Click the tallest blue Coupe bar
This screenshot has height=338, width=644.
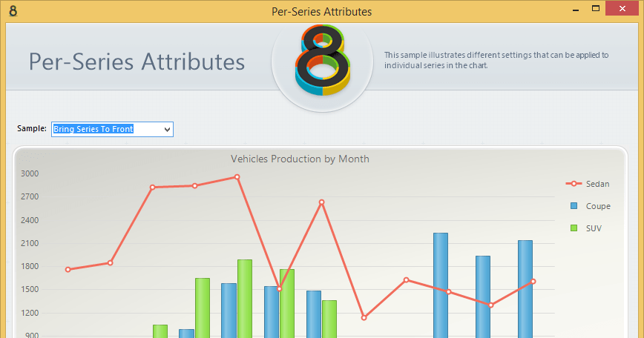pyautogui.click(x=441, y=285)
